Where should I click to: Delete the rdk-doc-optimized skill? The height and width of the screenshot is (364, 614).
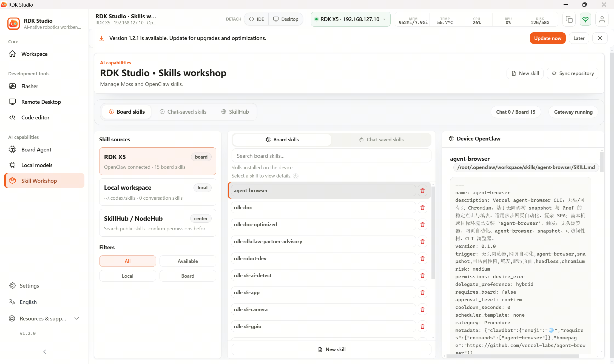(x=422, y=225)
